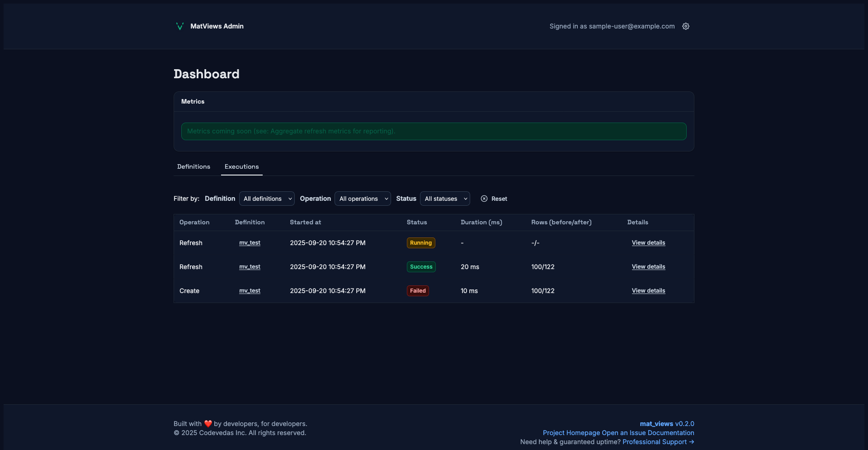
Task: Open settings via the gear icon
Action: tap(685, 26)
